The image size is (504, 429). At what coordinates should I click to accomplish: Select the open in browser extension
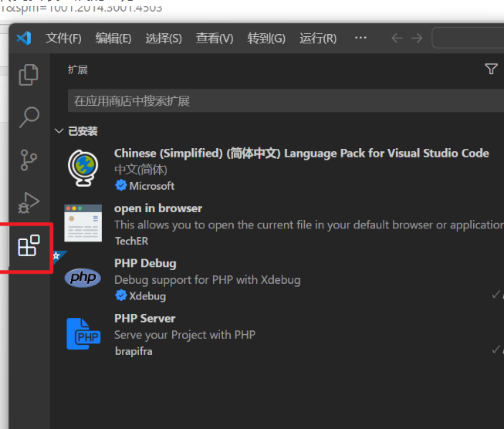tap(158, 208)
